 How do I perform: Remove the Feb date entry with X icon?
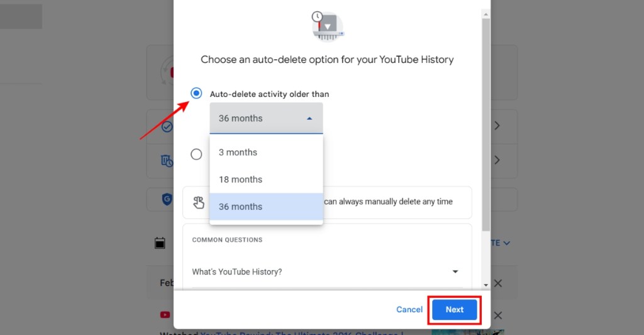[498, 283]
